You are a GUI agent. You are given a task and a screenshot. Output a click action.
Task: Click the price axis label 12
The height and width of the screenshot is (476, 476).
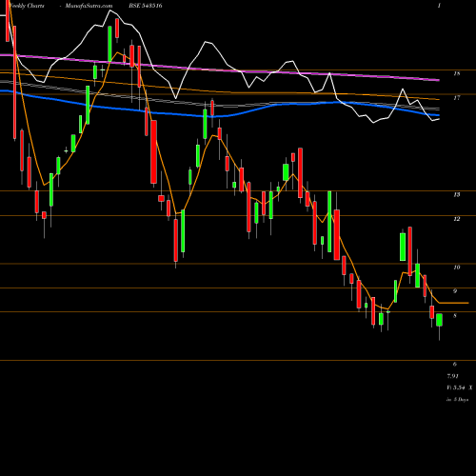pos(457,219)
